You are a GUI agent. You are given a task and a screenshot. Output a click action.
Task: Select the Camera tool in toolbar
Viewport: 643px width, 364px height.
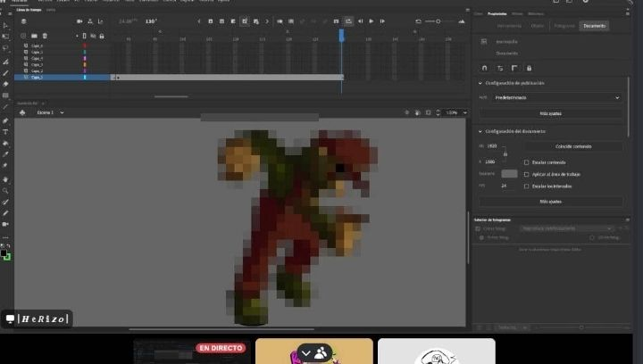[5, 224]
